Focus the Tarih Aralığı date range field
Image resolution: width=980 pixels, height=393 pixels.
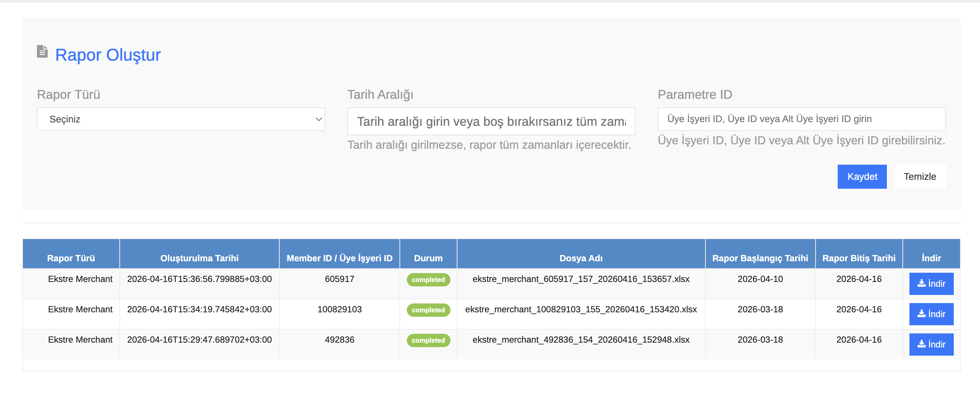pyautogui.click(x=491, y=121)
